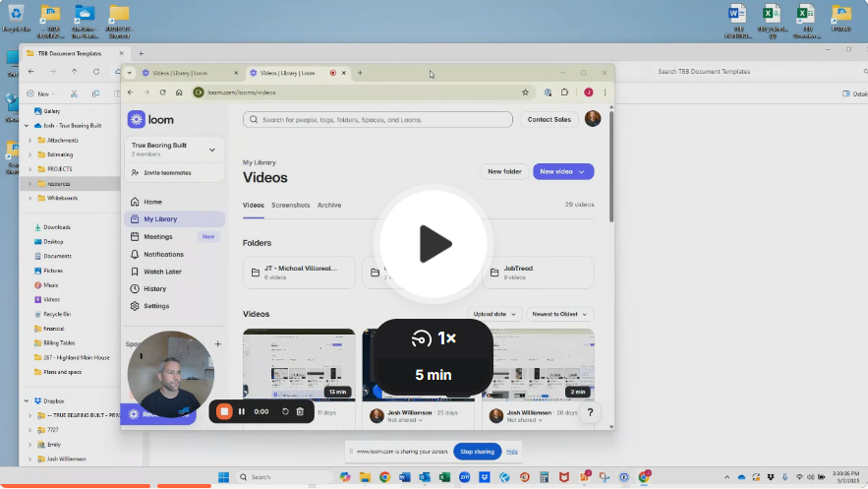This screenshot has width=868, height=489.
Task: Open the 13 min video thumbnail
Action: pyautogui.click(x=299, y=364)
